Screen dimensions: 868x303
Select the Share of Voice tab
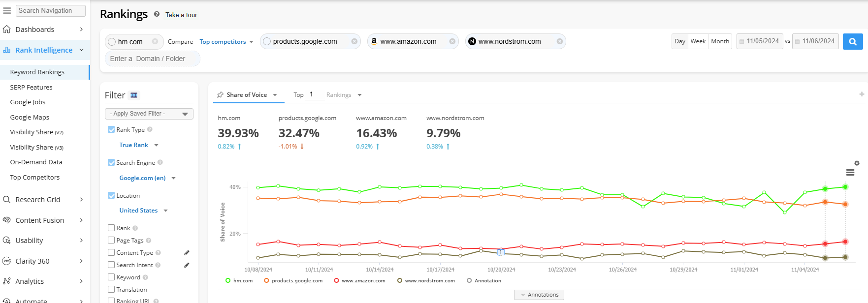(247, 95)
